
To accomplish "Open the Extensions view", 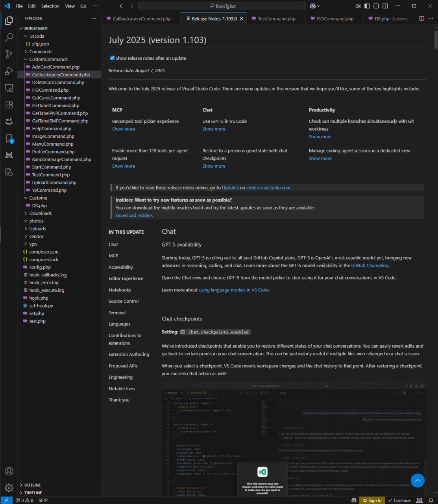I will [9, 105].
